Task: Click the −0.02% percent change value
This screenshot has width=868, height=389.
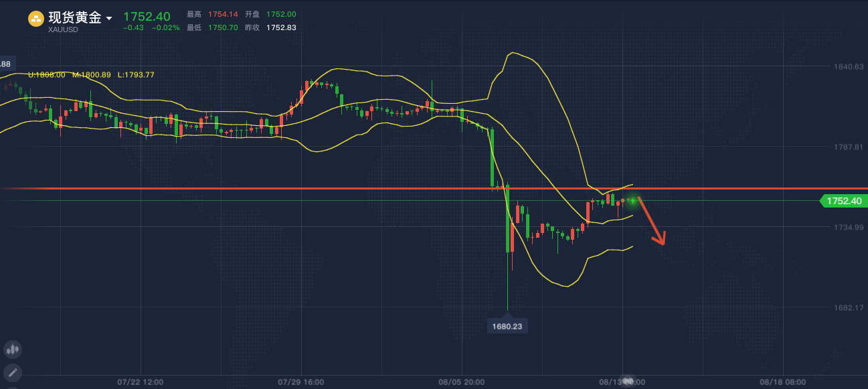Action: [x=166, y=28]
